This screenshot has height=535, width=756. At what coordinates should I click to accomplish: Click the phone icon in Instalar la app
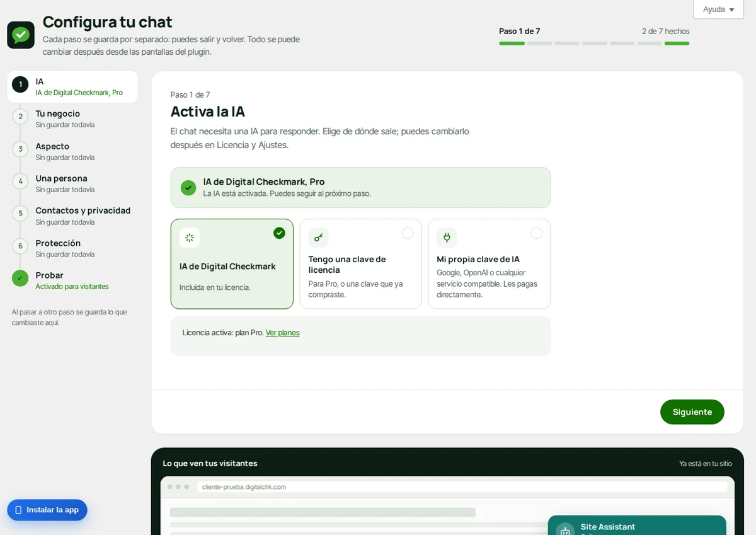click(18, 510)
